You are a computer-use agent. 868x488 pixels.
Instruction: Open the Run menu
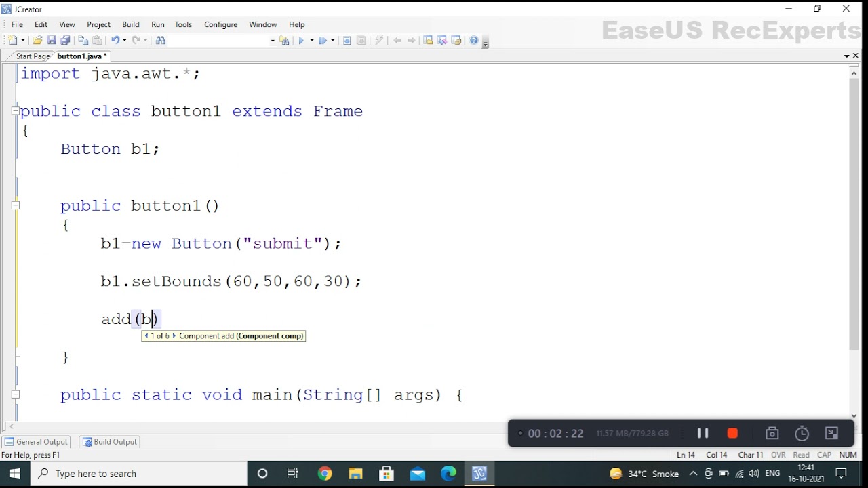pyautogui.click(x=158, y=24)
